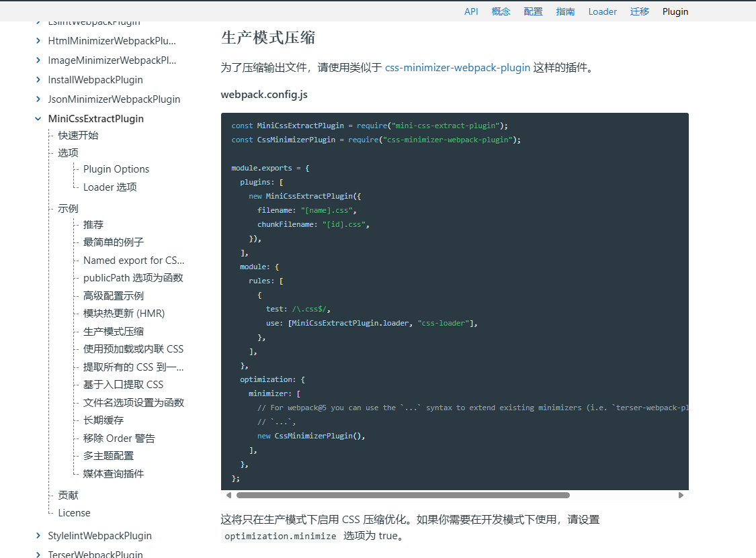Expand StylelintWebpackPlugin chevron
The width and height of the screenshot is (756, 558).
pos(38,535)
